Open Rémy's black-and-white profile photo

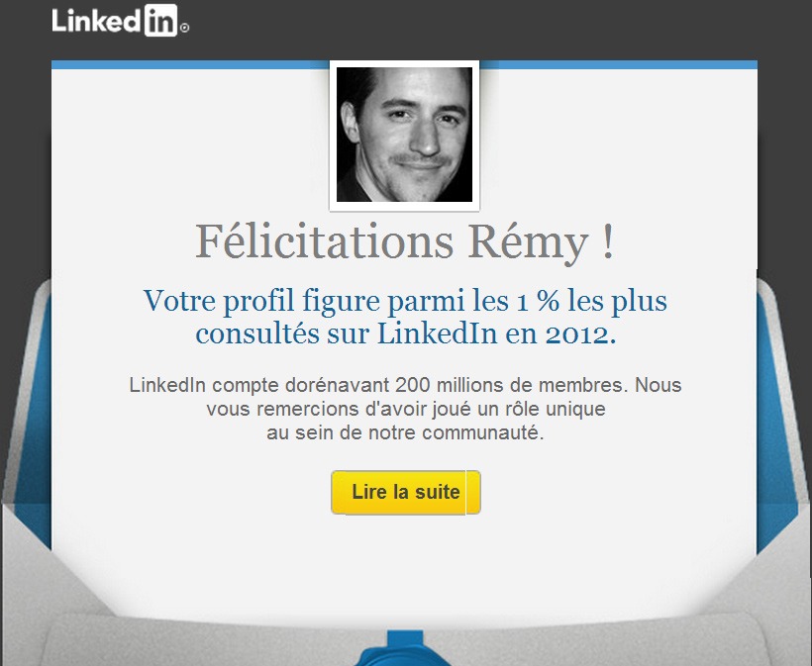pos(404,135)
